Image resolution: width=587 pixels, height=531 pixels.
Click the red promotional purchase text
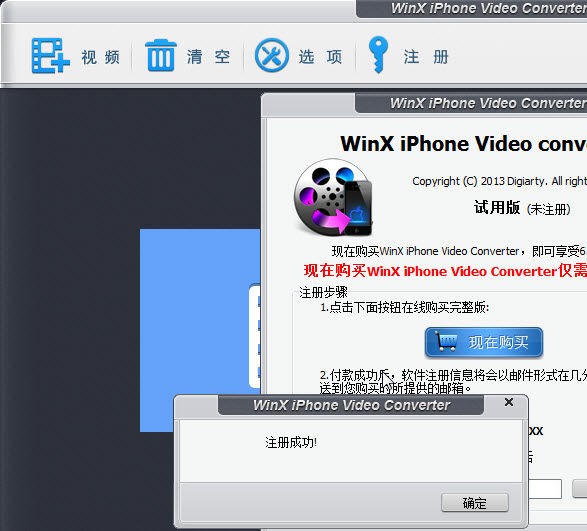point(445,270)
